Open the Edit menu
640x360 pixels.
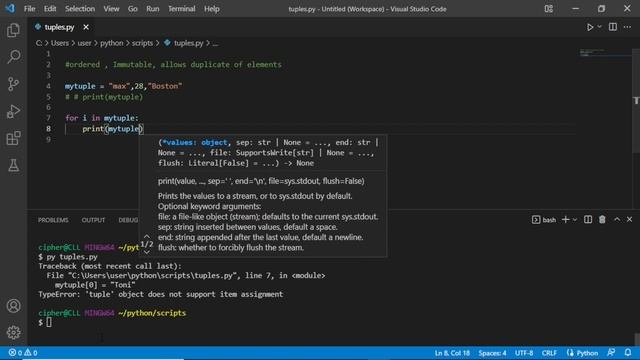click(50, 9)
